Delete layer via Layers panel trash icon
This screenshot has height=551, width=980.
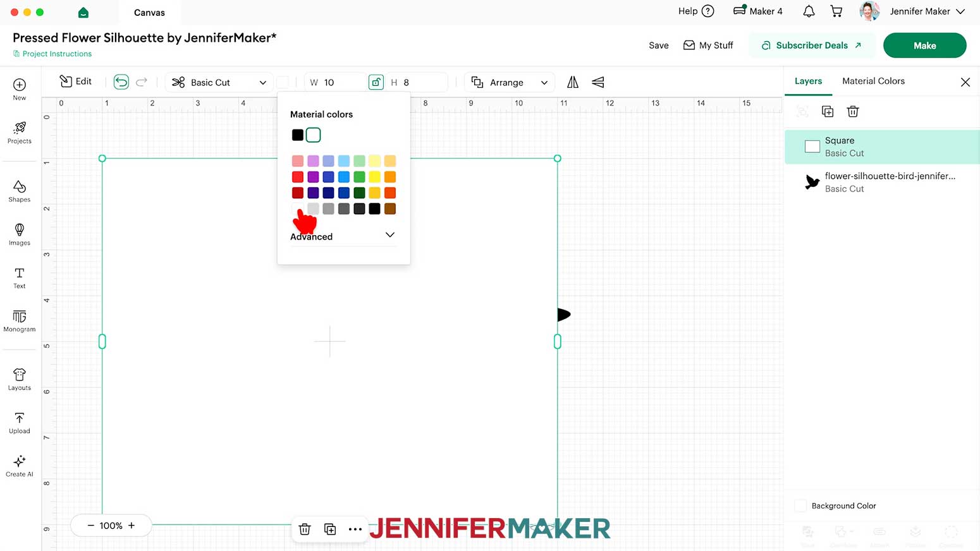tap(853, 112)
